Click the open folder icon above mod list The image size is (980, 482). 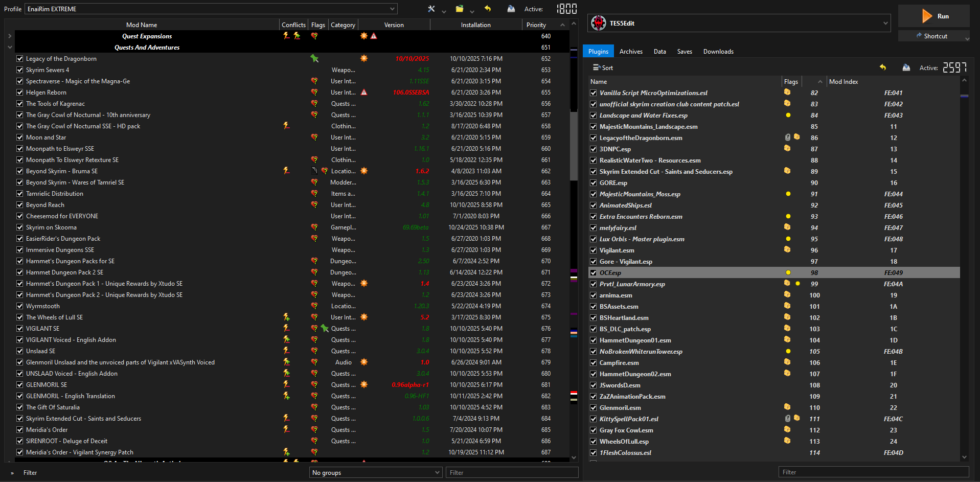(460, 9)
